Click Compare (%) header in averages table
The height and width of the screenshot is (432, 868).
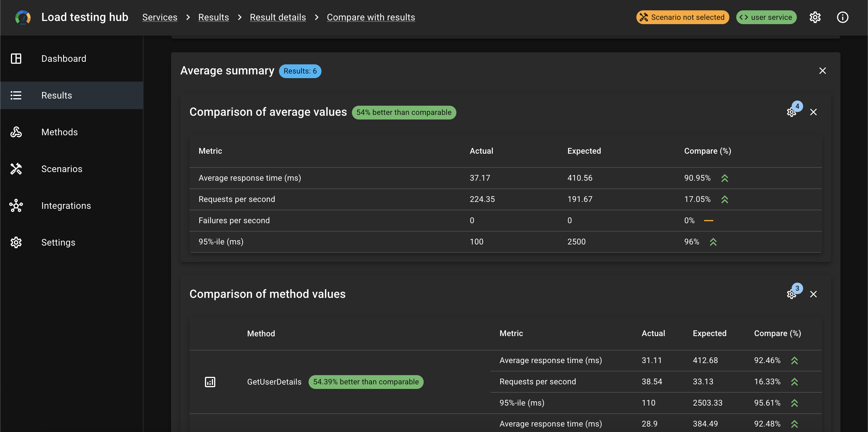pos(708,151)
